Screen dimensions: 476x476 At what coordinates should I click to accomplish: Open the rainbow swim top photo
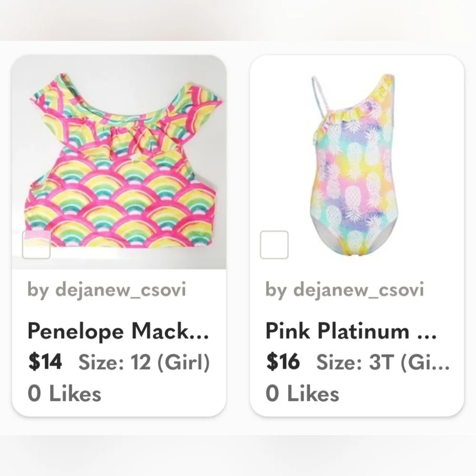pos(119,162)
